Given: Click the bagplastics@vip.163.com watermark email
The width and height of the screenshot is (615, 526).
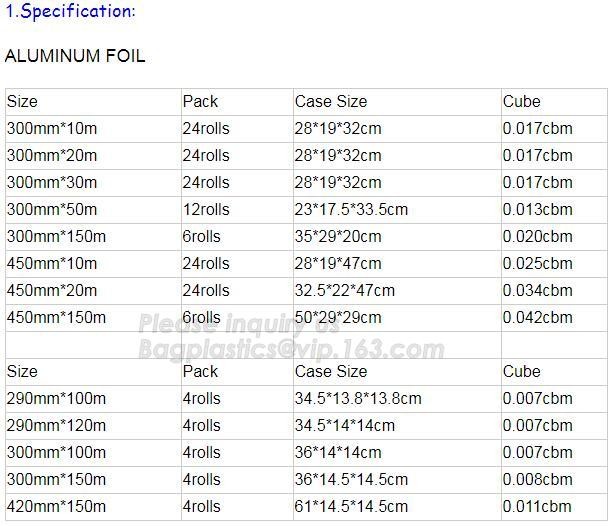Looking at the screenshot, I should pos(291,349).
